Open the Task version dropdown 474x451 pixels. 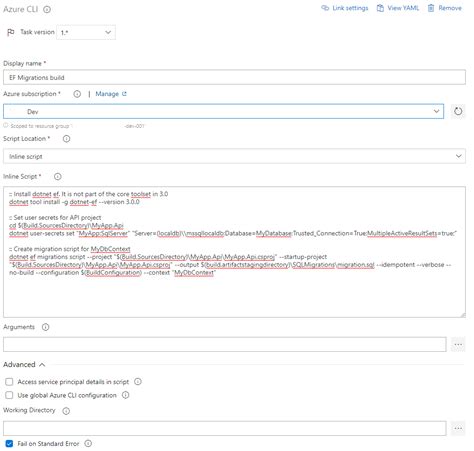[x=86, y=32]
